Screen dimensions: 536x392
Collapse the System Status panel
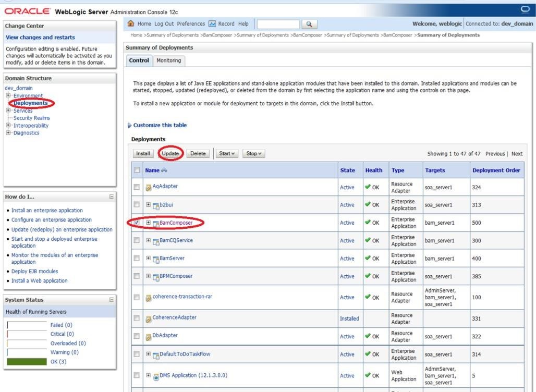pyautogui.click(x=111, y=300)
